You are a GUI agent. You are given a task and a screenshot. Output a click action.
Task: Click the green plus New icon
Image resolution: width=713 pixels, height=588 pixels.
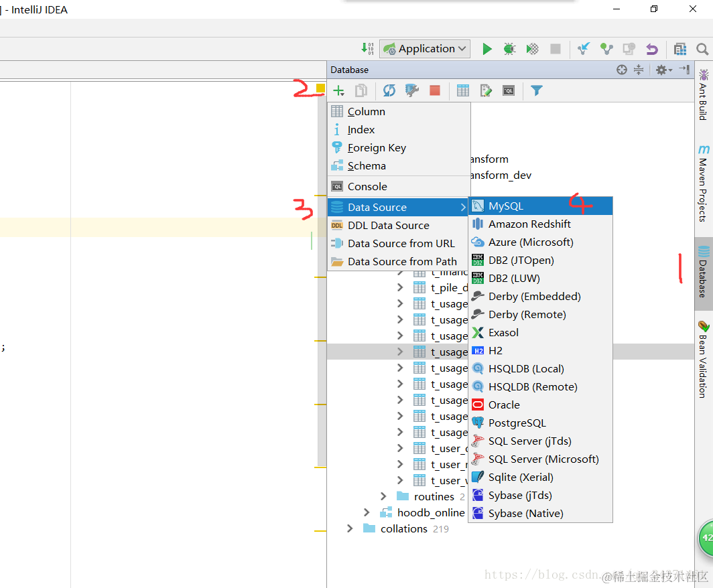pyautogui.click(x=339, y=90)
